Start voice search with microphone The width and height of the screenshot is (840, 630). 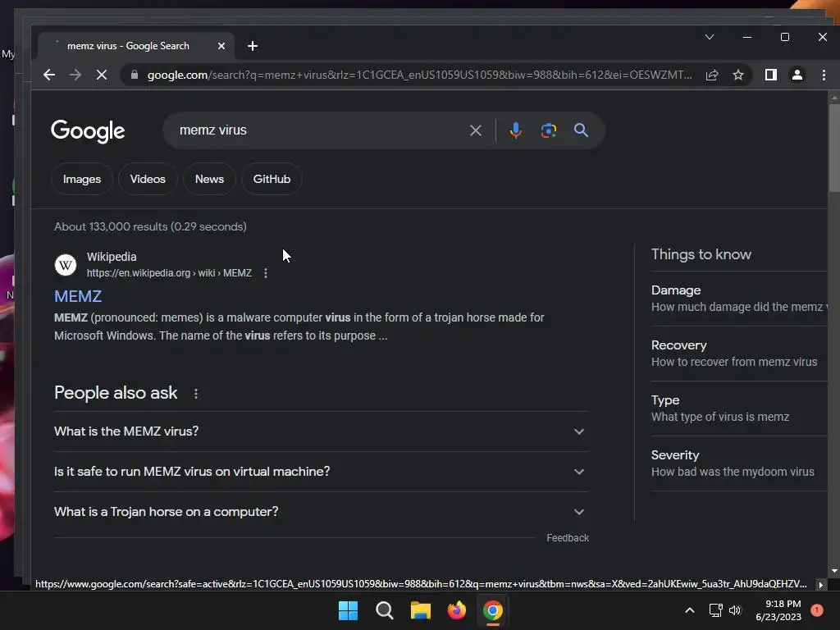(515, 130)
